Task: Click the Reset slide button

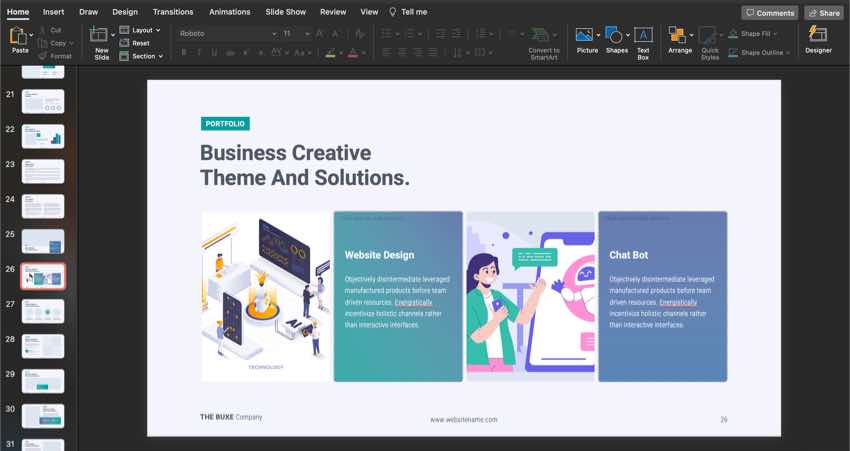Action: pos(134,43)
